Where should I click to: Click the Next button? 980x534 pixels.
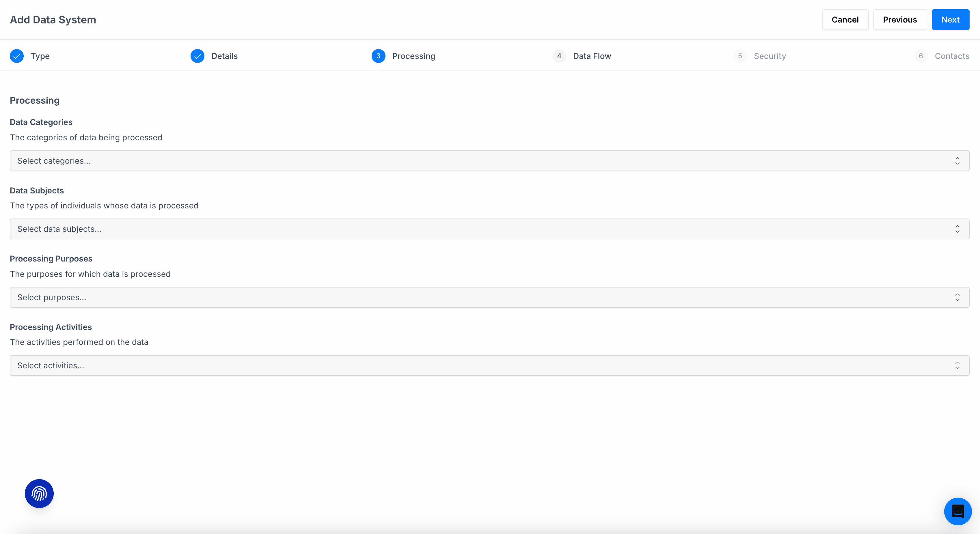950,20
